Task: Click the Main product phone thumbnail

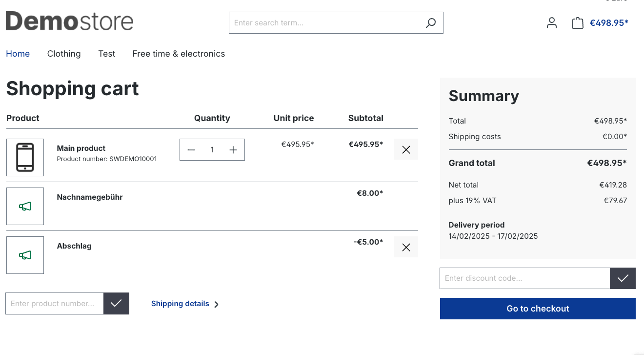Action: point(25,157)
